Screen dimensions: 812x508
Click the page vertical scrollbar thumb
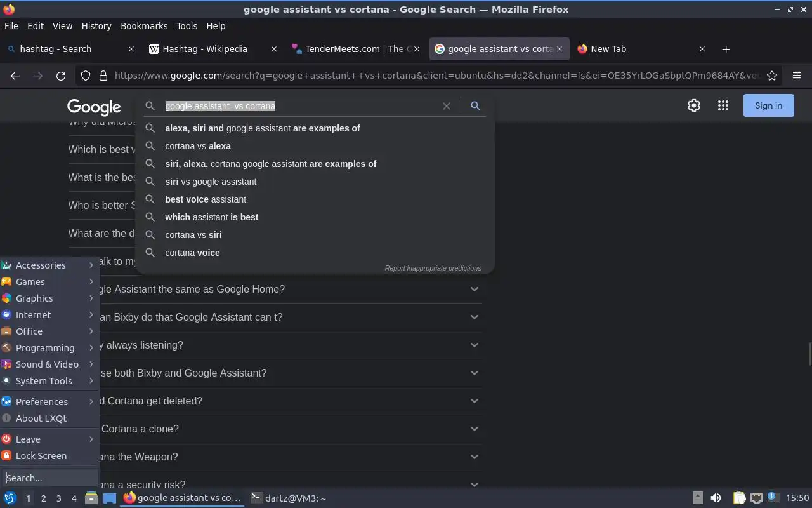(809, 354)
